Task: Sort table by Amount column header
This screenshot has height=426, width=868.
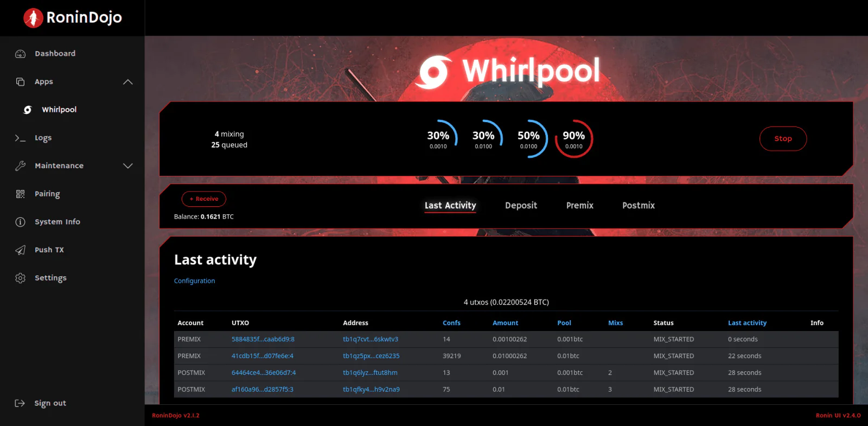Action: pos(505,323)
